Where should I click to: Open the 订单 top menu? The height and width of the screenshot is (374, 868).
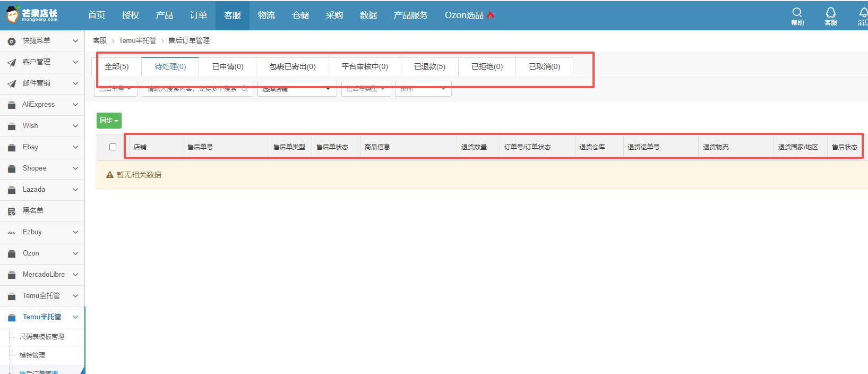click(x=198, y=15)
